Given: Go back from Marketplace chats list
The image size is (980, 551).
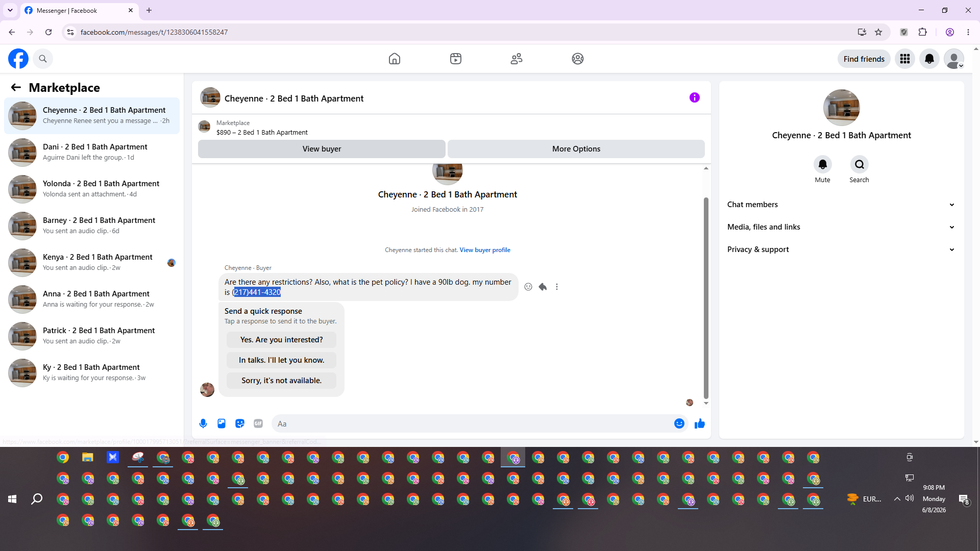Looking at the screenshot, I should (16, 87).
